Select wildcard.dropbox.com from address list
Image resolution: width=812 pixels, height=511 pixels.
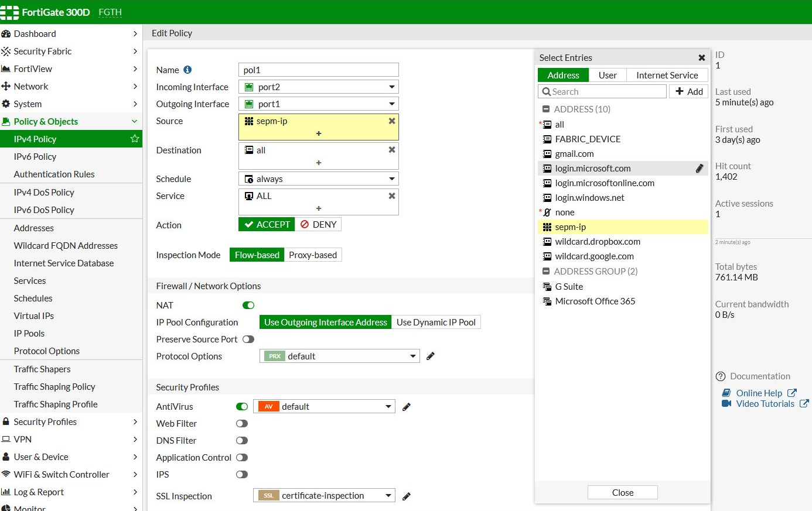[623, 242]
